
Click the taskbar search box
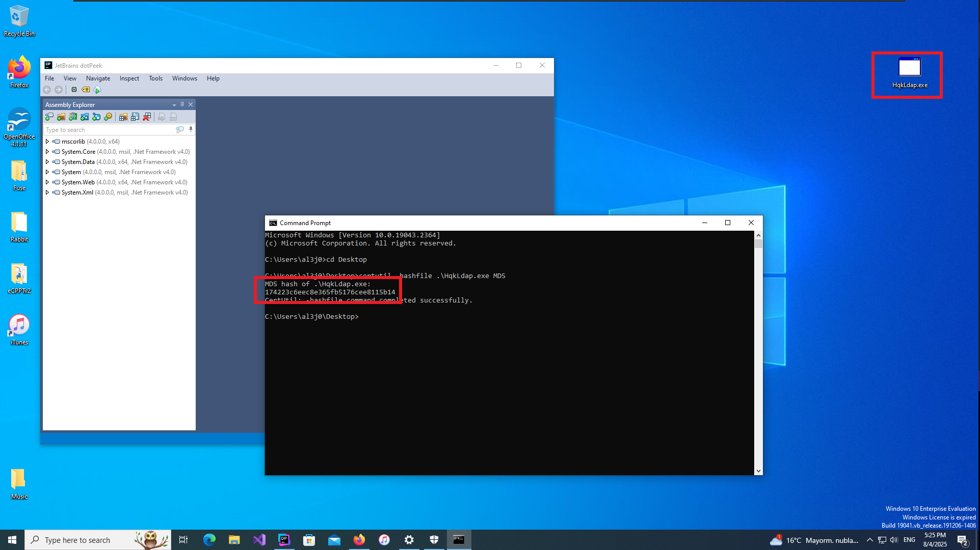(98, 540)
